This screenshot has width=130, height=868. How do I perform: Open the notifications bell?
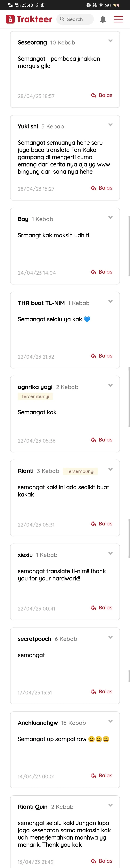point(103,19)
